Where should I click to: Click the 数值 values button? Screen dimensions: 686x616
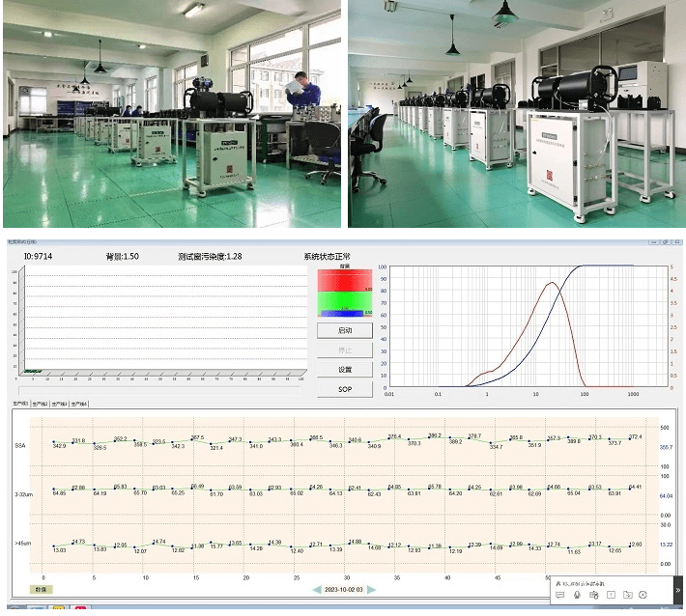point(41,589)
